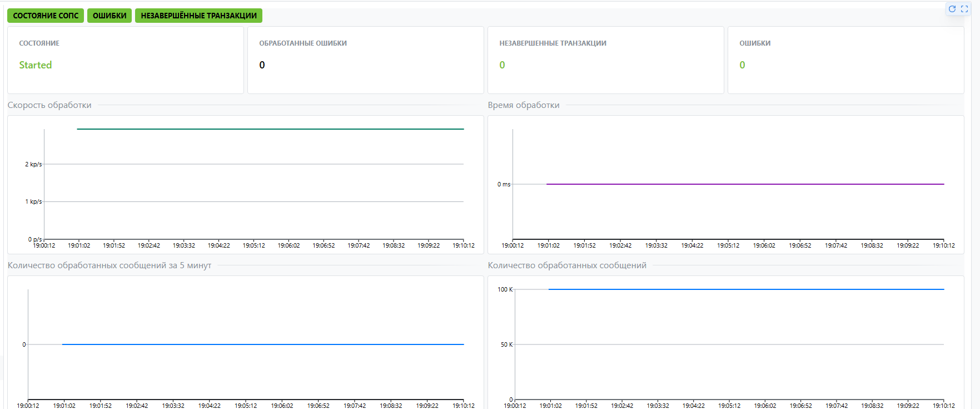Click the blue zero line in five-minute chart

tap(262, 344)
